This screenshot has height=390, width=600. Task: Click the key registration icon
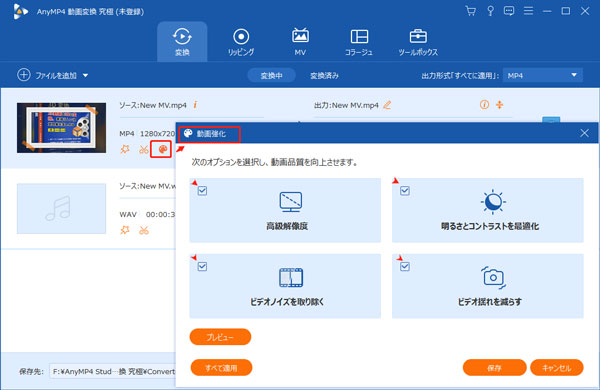(x=490, y=11)
